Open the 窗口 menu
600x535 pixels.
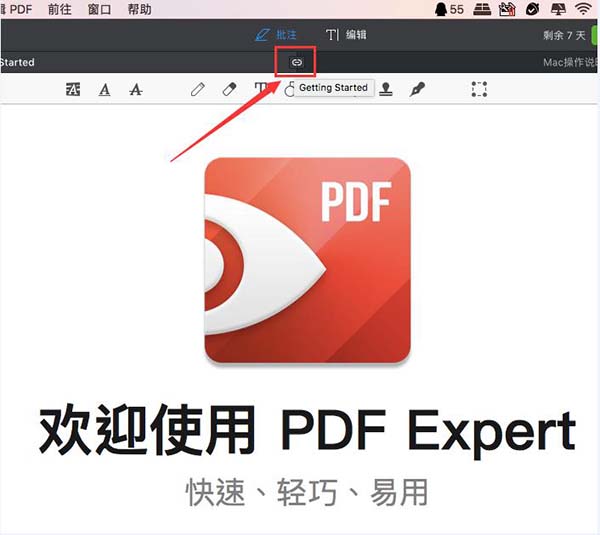pos(99,9)
